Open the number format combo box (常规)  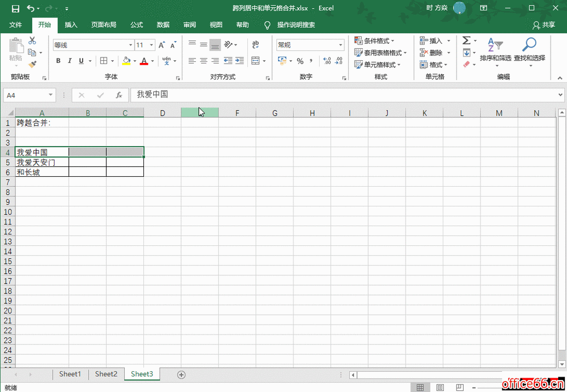coord(310,45)
